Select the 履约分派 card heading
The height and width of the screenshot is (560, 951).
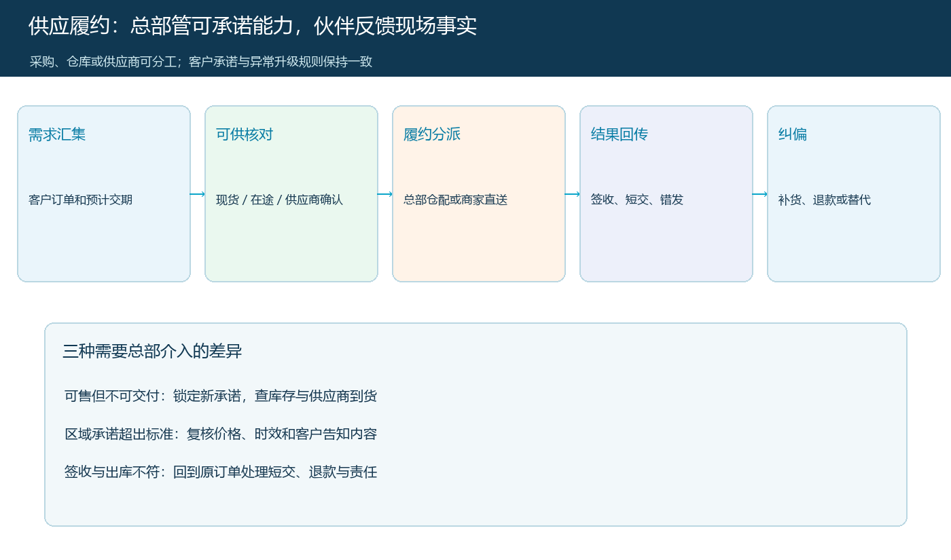pyautogui.click(x=432, y=134)
